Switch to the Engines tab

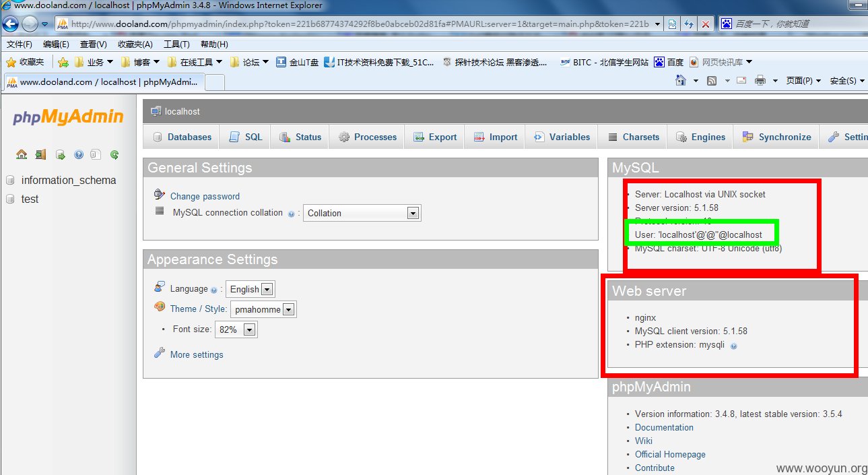tap(700, 137)
